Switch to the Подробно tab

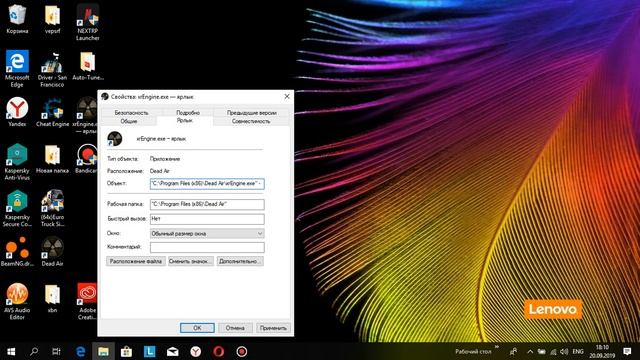coord(188,112)
